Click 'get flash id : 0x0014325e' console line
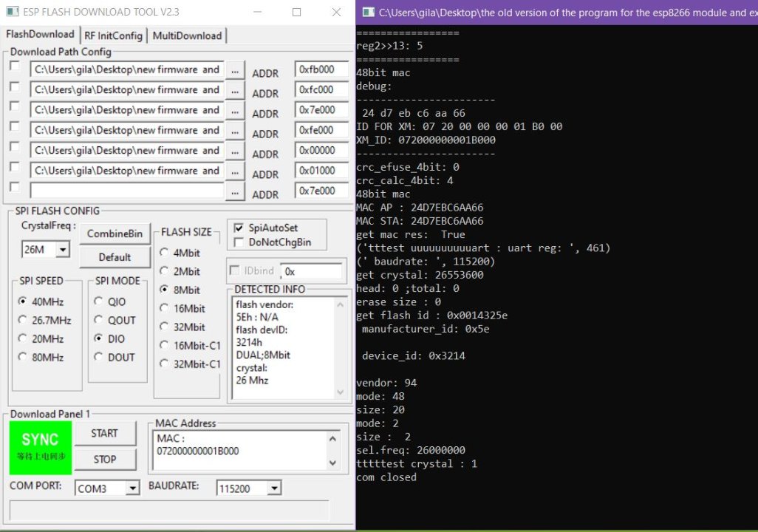Viewport: 758px width, 532px height. 431,316
